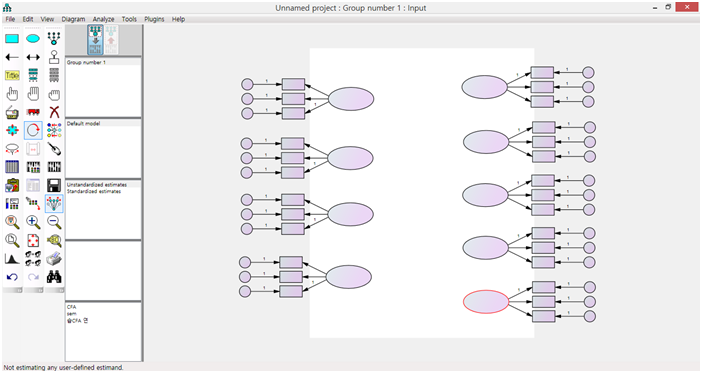Image resolution: width=702 pixels, height=373 pixels.
Task: Activate the select one object hand tool
Action: click(12, 94)
